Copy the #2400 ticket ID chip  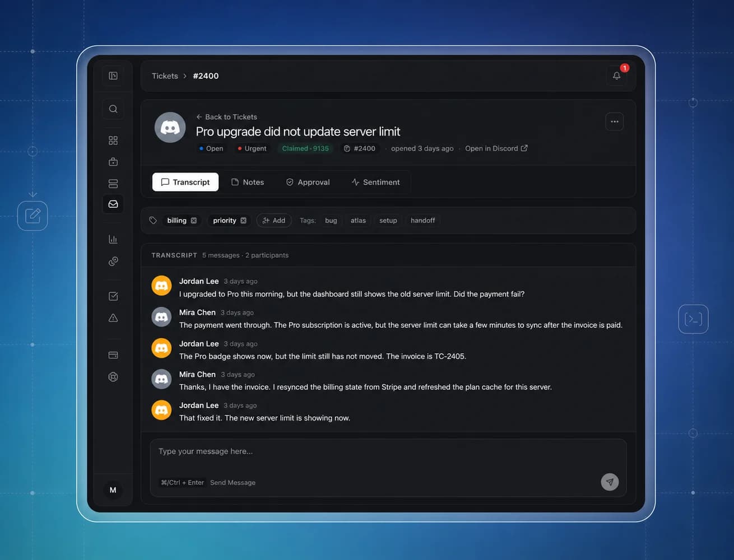click(360, 148)
